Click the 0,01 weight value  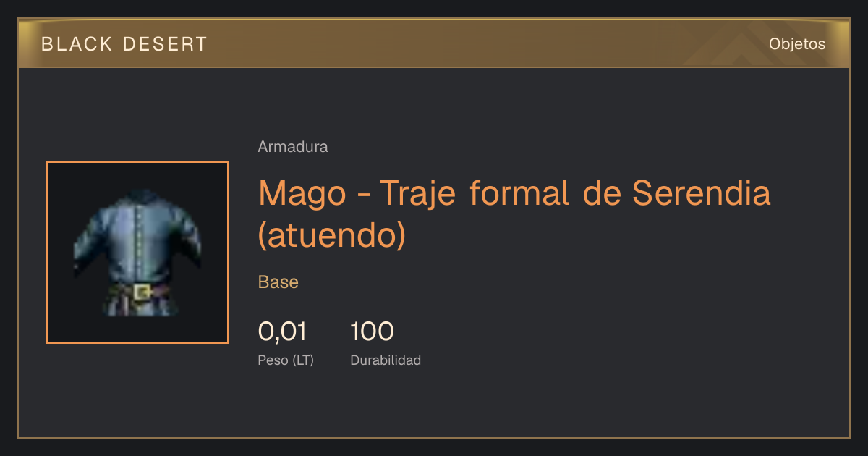point(283,332)
